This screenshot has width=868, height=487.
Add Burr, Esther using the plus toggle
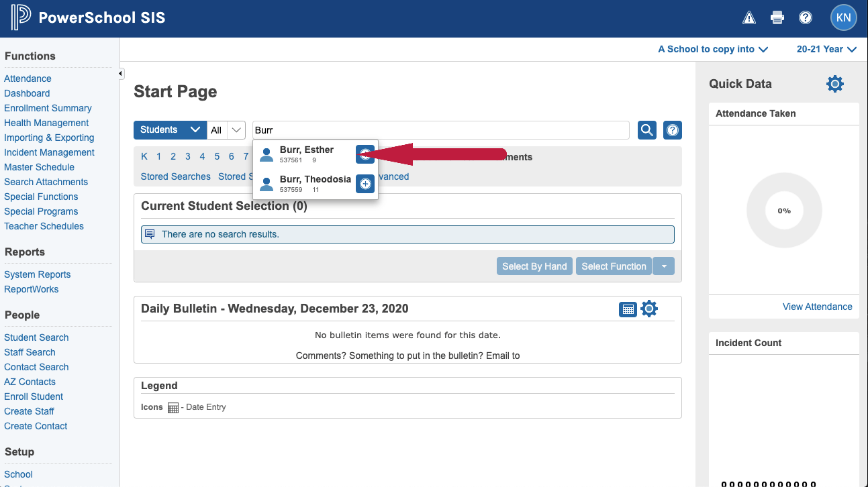tap(365, 154)
